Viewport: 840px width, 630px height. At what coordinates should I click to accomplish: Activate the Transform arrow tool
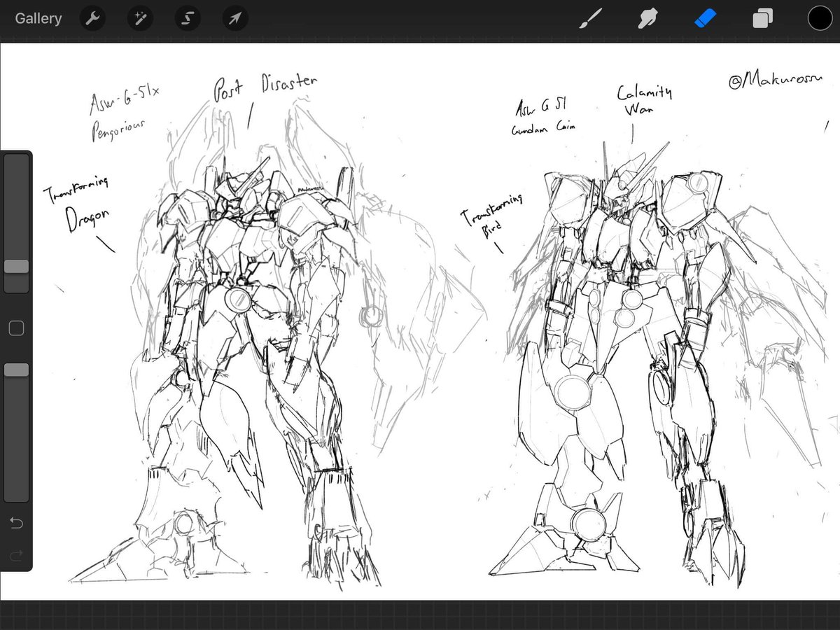[235, 19]
